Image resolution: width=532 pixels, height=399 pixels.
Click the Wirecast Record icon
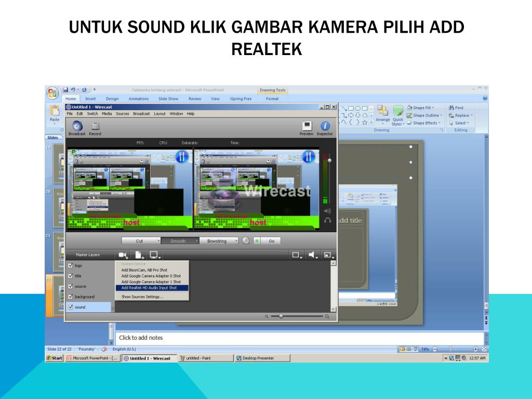(x=96, y=126)
